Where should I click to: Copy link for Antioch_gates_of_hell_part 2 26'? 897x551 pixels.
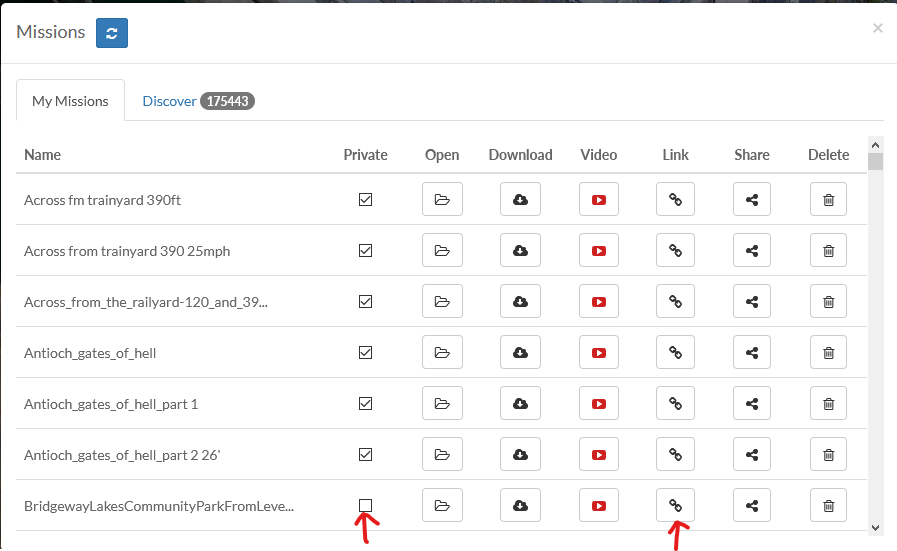coord(675,454)
